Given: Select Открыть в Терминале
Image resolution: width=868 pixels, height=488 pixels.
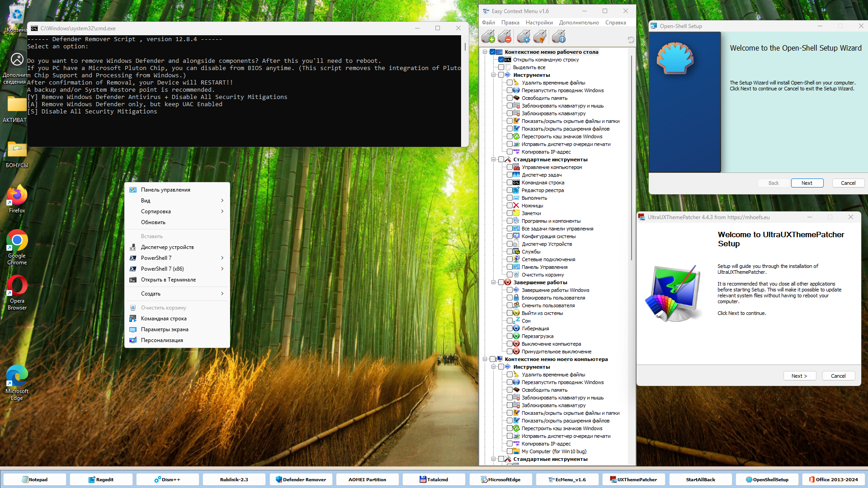Looking at the screenshot, I should point(177,280).
